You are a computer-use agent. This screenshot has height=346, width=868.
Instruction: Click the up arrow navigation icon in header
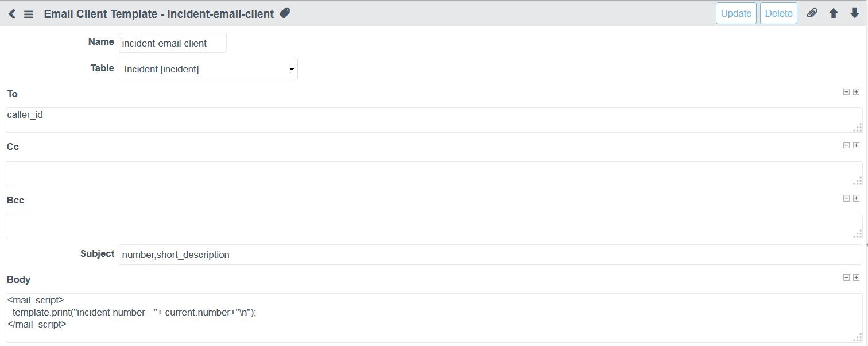(x=833, y=13)
